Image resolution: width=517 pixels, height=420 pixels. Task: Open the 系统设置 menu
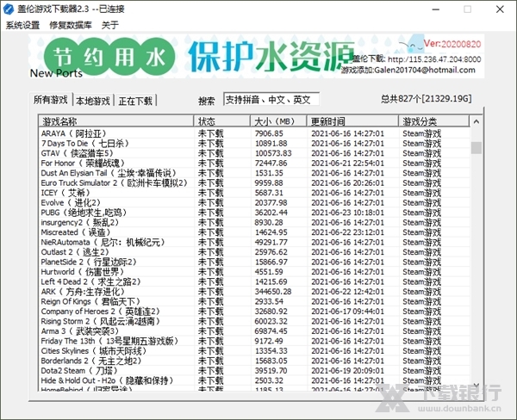point(22,25)
